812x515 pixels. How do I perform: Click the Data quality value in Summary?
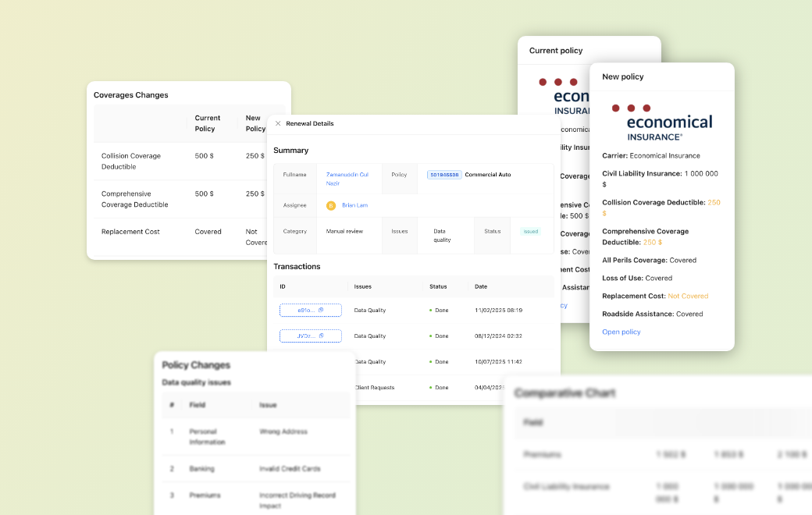click(x=442, y=236)
